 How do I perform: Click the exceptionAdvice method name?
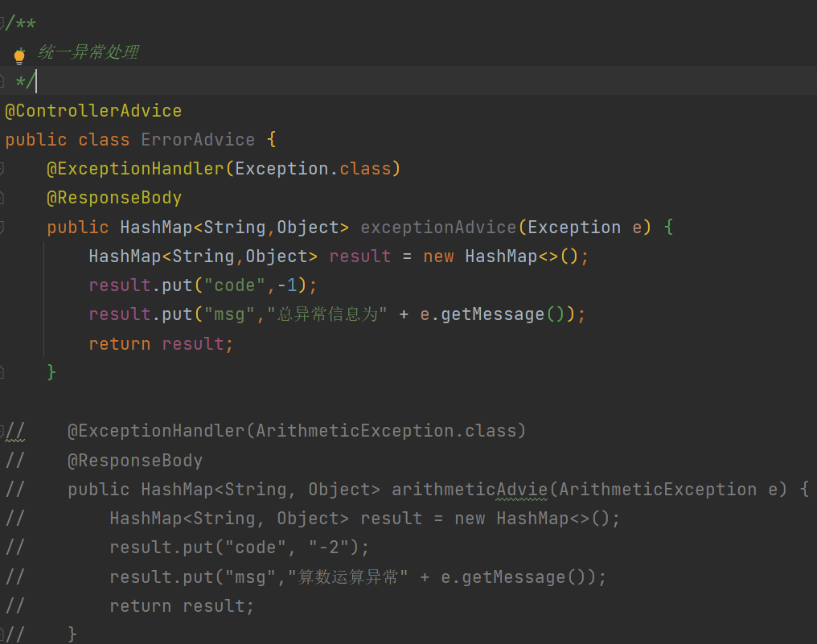pos(438,228)
